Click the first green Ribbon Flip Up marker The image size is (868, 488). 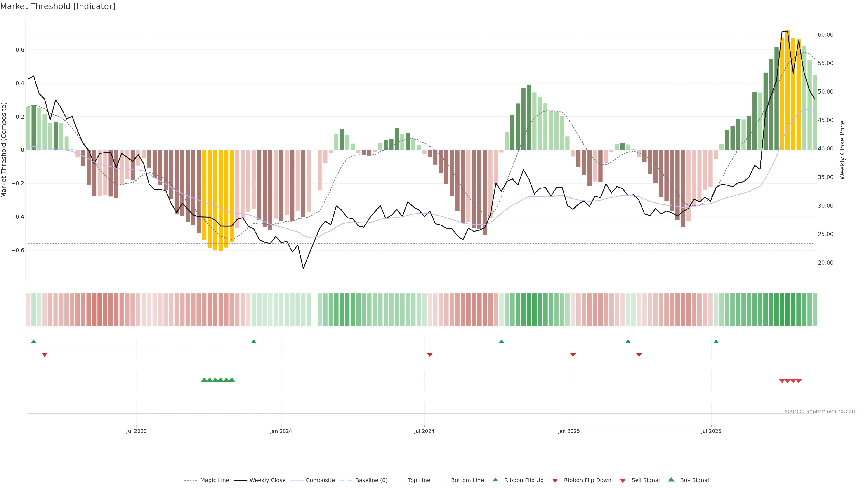pos(34,342)
